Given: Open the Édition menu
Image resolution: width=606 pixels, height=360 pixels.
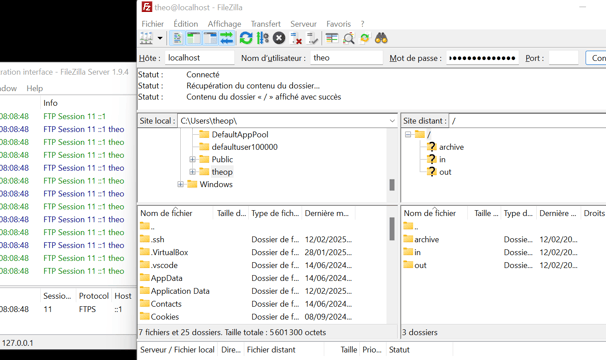Looking at the screenshot, I should (186, 24).
